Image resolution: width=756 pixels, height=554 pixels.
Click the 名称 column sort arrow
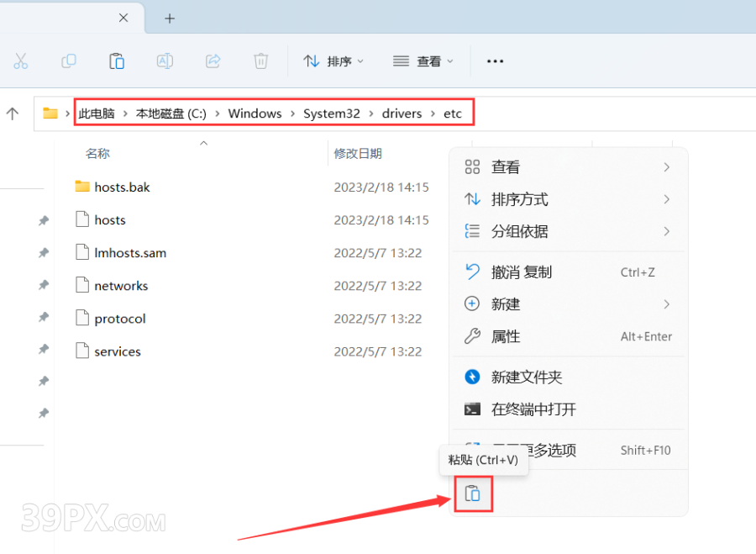tap(203, 144)
